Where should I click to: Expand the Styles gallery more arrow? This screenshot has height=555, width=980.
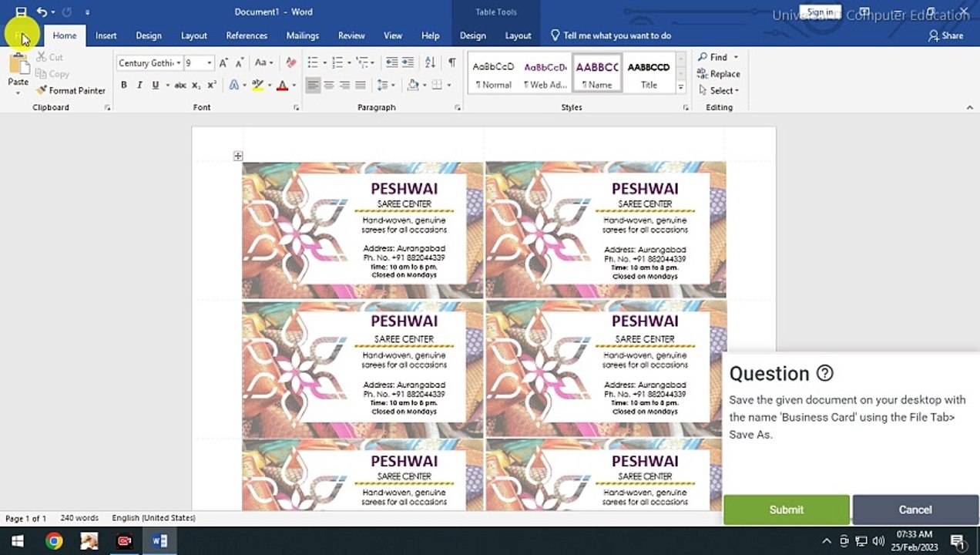click(680, 88)
